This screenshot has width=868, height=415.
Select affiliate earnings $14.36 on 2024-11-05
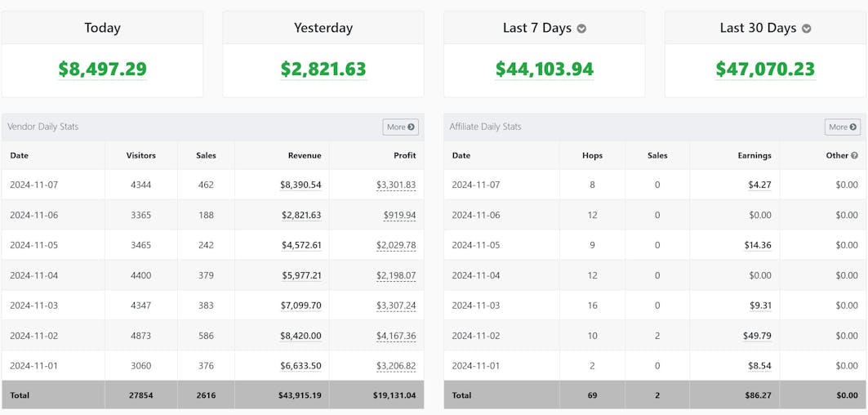pos(758,246)
